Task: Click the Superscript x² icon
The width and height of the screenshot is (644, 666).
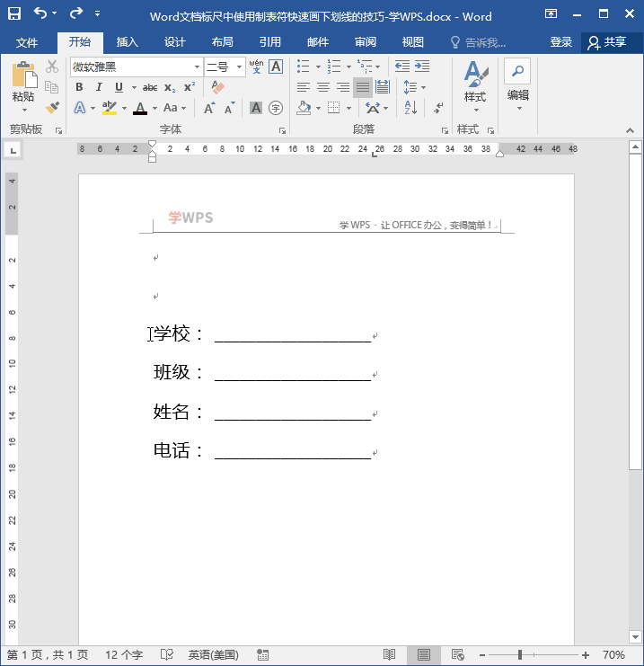Action: click(189, 87)
